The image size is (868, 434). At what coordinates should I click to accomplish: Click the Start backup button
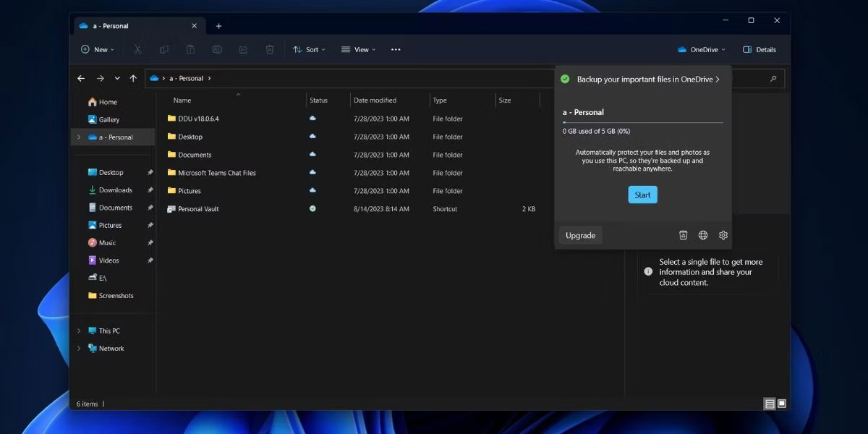click(642, 195)
